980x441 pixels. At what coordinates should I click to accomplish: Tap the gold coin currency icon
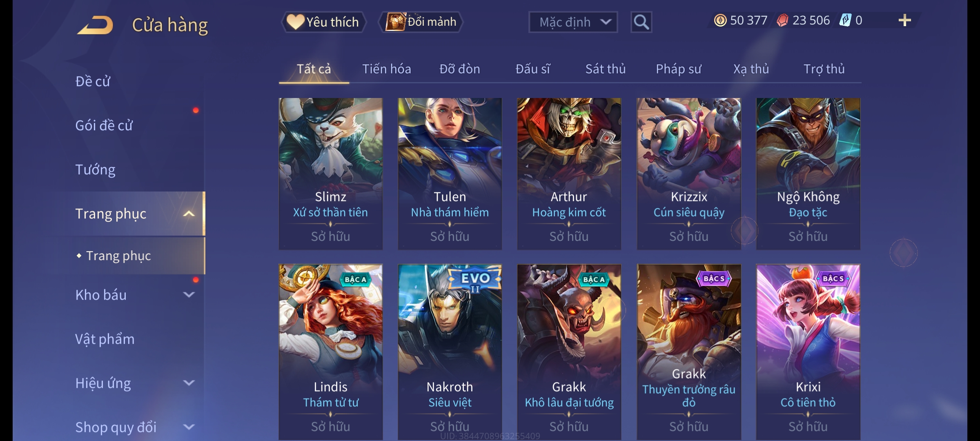point(720,20)
